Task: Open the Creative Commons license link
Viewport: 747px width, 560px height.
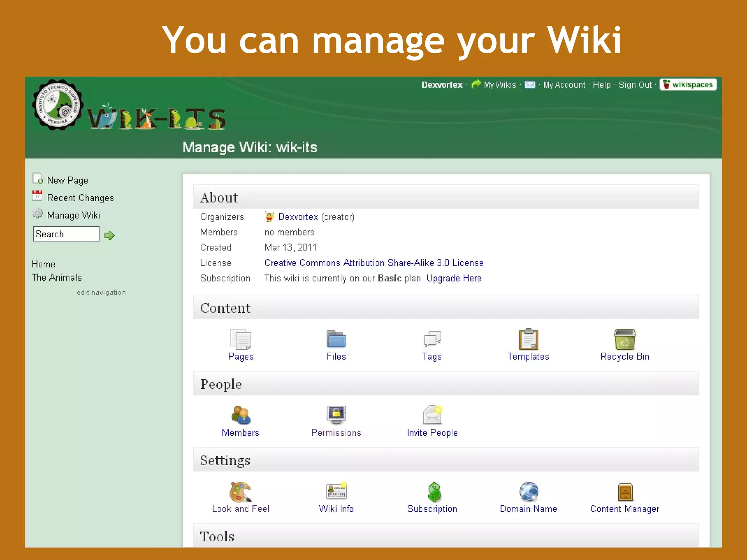Action: [374, 263]
